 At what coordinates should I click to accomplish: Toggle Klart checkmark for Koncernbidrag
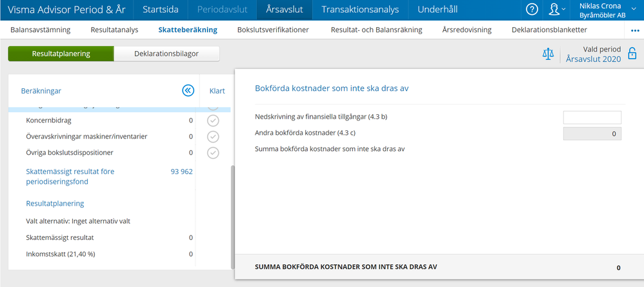pyautogui.click(x=213, y=121)
